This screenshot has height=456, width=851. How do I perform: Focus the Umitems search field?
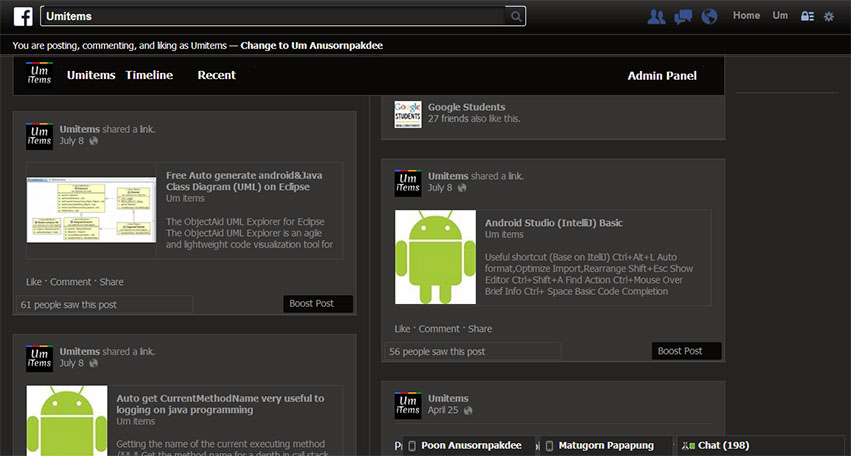pos(272,16)
